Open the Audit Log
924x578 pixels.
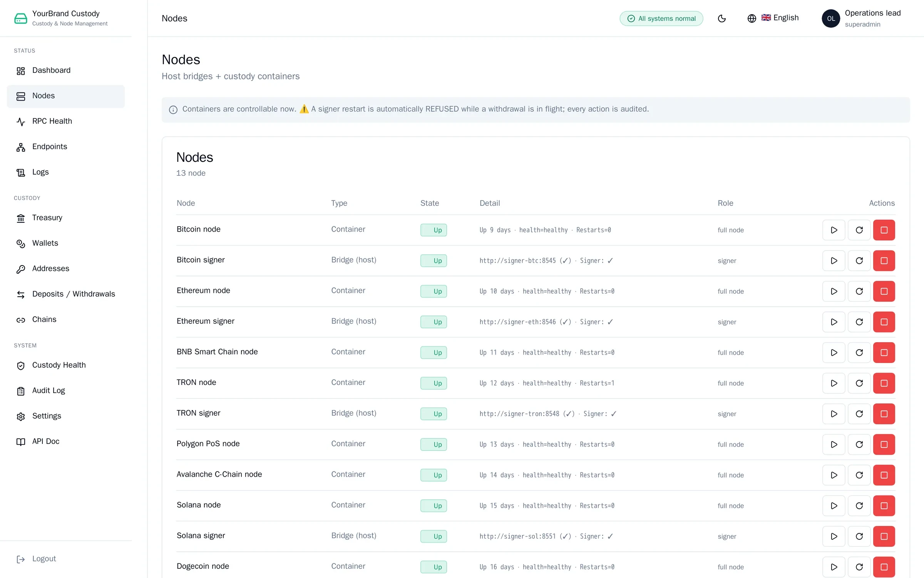pos(66,391)
